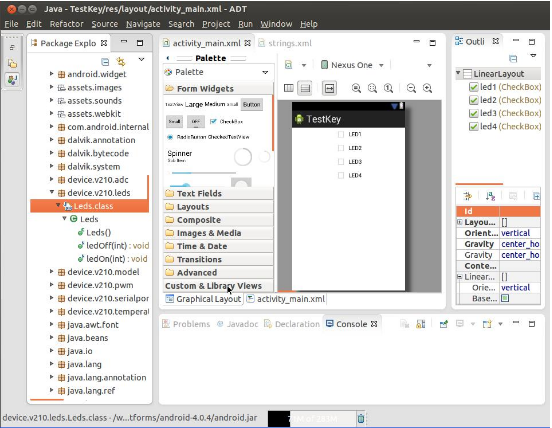The height and width of the screenshot is (428, 552).
Task: Switch to the activity_main.xml bottom tab
Action: click(x=286, y=299)
